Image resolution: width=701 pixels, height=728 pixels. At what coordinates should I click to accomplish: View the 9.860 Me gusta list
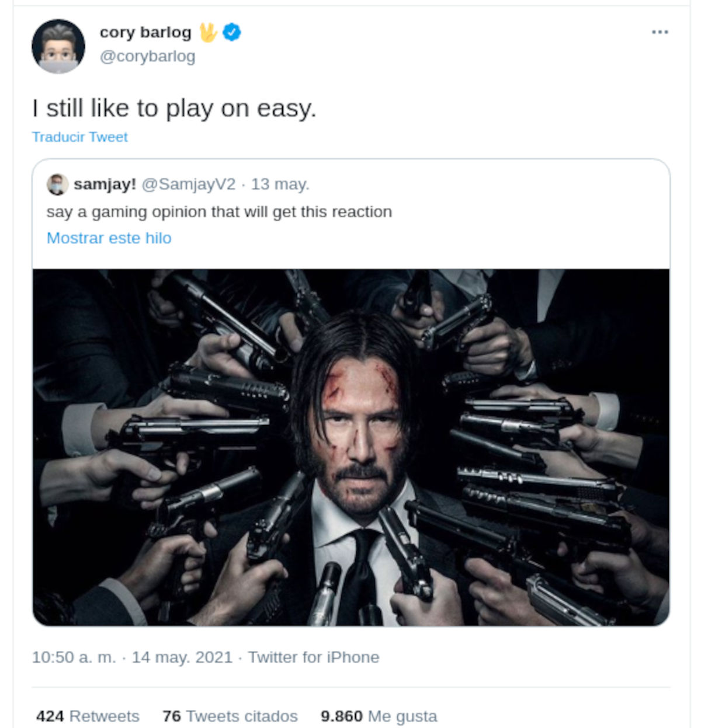click(379, 716)
